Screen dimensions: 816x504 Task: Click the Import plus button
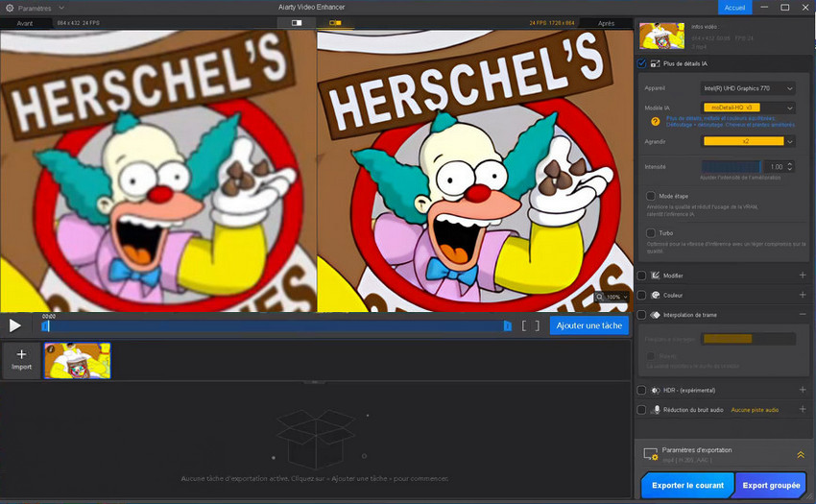(21, 360)
